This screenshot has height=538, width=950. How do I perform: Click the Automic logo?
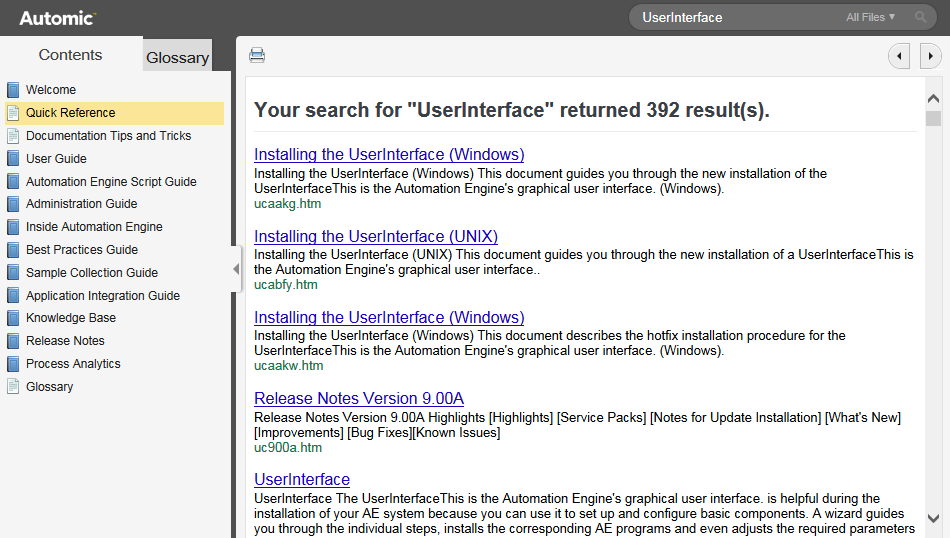58,18
